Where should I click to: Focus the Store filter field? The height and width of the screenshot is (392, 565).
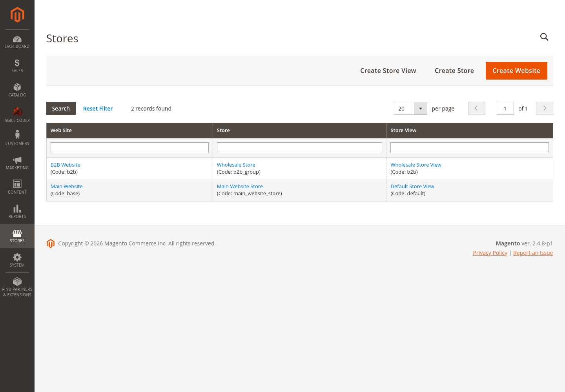click(299, 148)
